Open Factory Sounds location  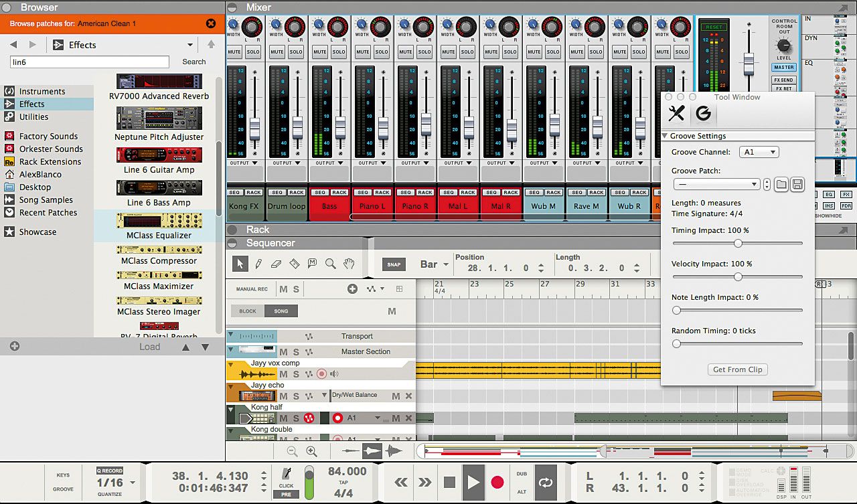[48, 136]
